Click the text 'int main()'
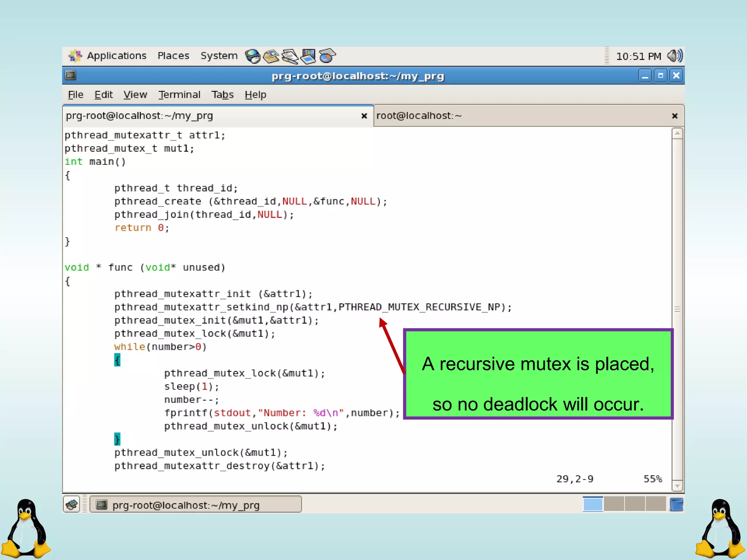This screenshot has height=560, width=747. (x=95, y=162)
